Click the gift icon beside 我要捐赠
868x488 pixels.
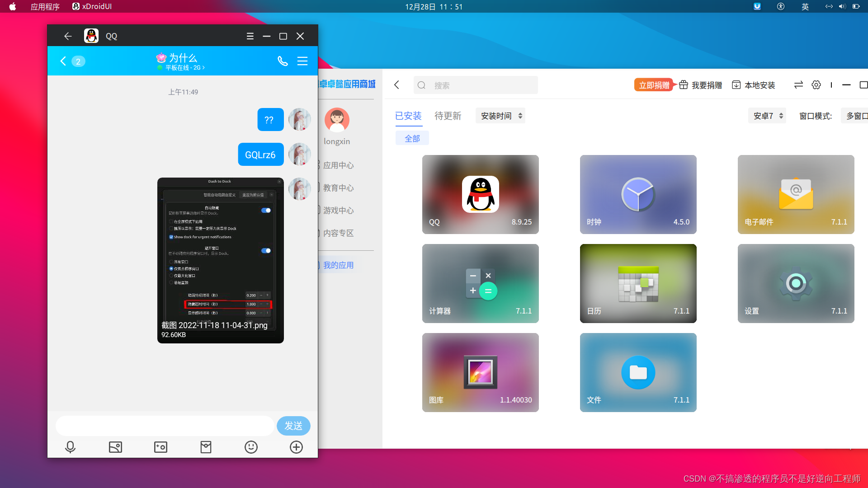tap(683, 85)
